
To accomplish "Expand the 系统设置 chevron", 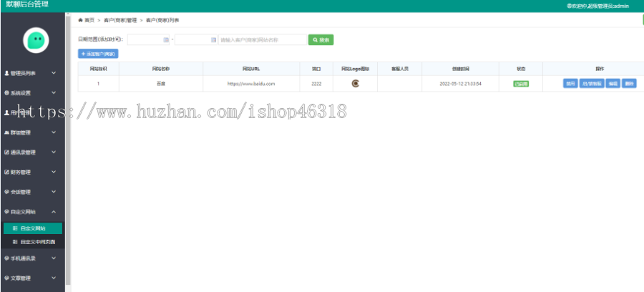I will (54, 93).
